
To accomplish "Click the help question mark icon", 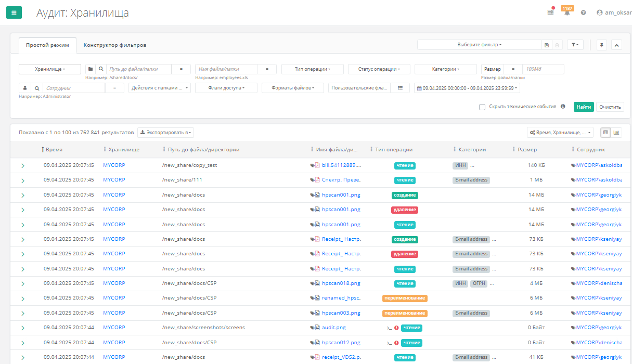I will click(583, 12).
